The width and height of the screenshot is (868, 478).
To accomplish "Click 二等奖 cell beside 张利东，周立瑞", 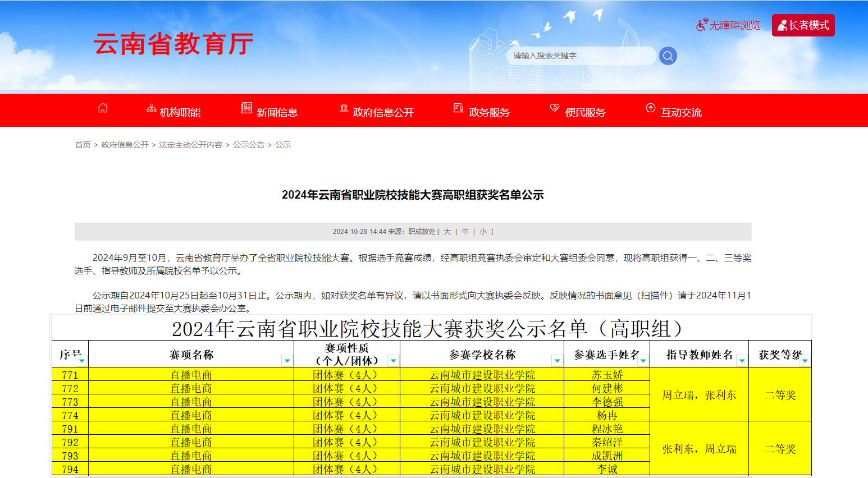I will 780,449.
